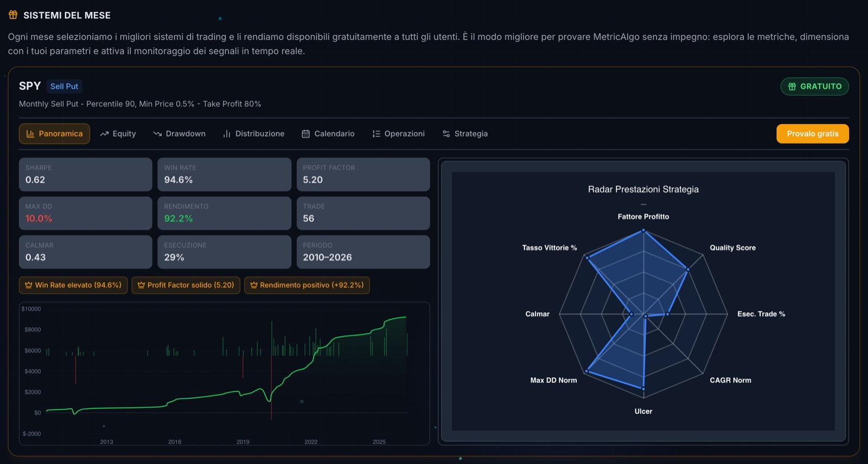Click the Sharpe 0.62 metric card

pyautogui.click(x=86, y=175)
